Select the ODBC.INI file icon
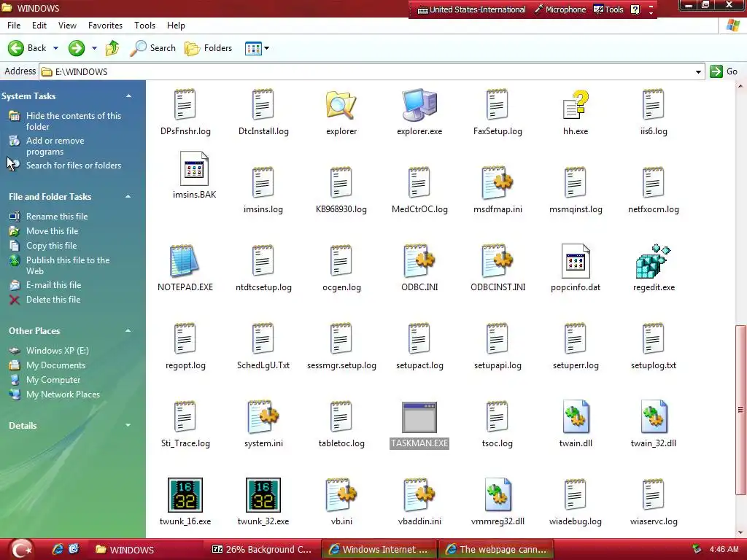Screen dimensions: 747x560 click(419, 261)
